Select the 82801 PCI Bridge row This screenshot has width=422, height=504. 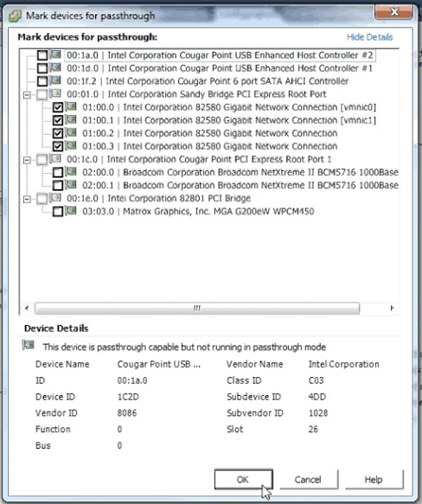coord(159,198)
